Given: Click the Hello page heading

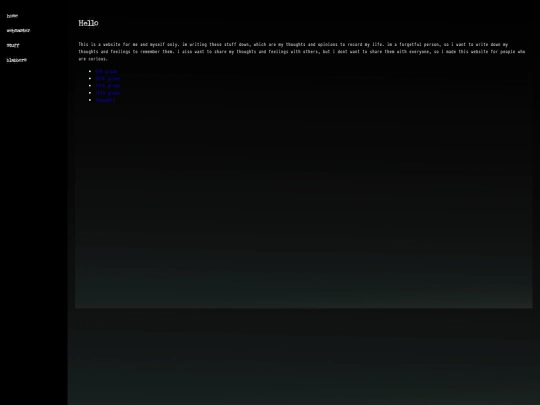Looking at the screenshot, I should pos(88,23).
